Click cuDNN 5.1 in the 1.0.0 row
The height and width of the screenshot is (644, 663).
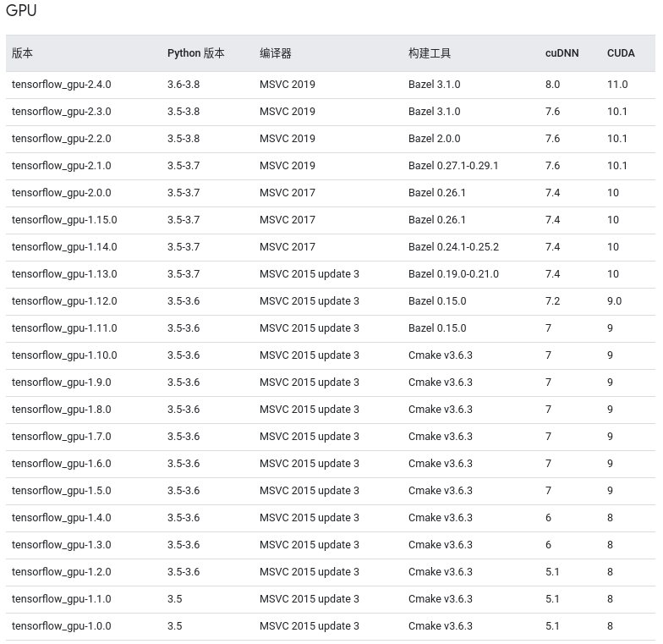(x=552, y=626)
